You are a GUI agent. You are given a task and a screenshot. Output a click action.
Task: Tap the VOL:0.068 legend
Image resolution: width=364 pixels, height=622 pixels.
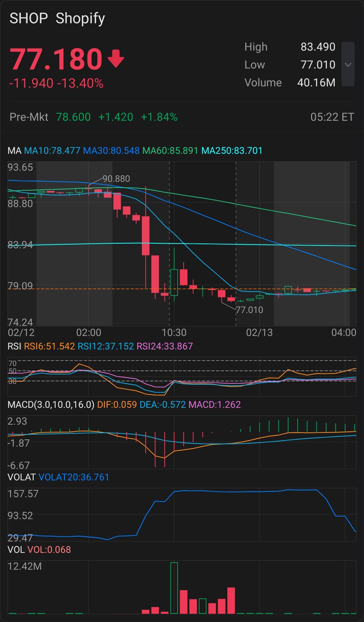[x=49, y=550]
